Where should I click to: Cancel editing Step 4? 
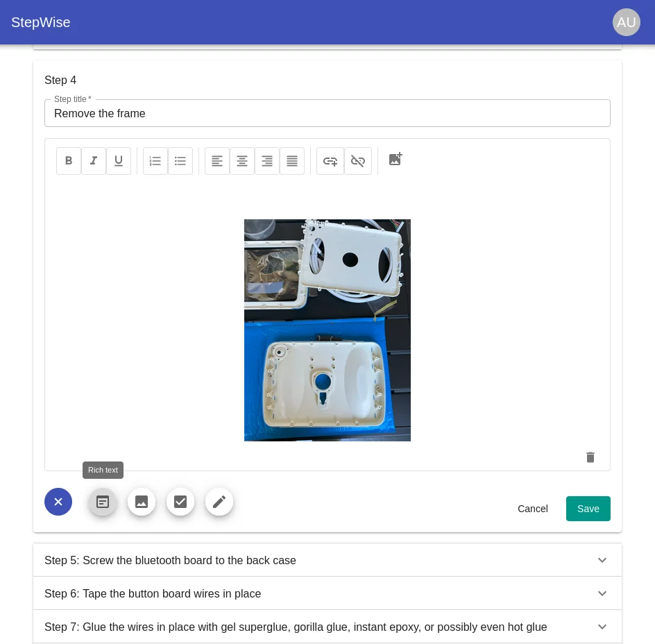click(x=533, y=509)
